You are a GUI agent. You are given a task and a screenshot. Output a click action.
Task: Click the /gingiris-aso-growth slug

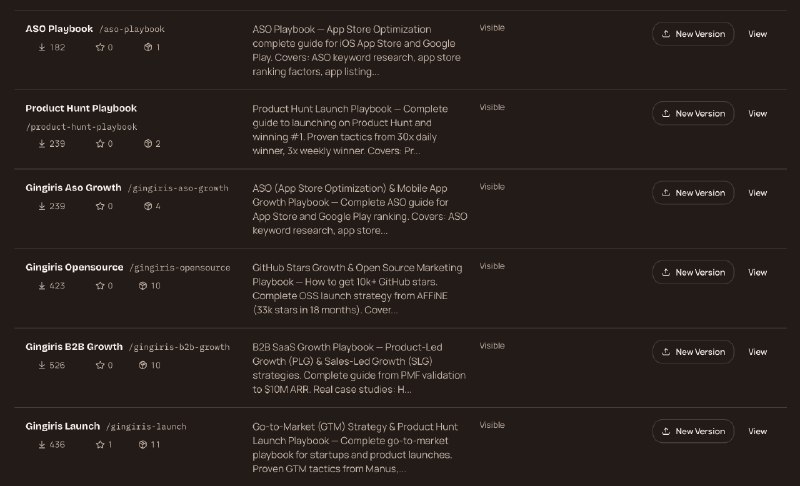pyautogui.click(x=178, y=188)
